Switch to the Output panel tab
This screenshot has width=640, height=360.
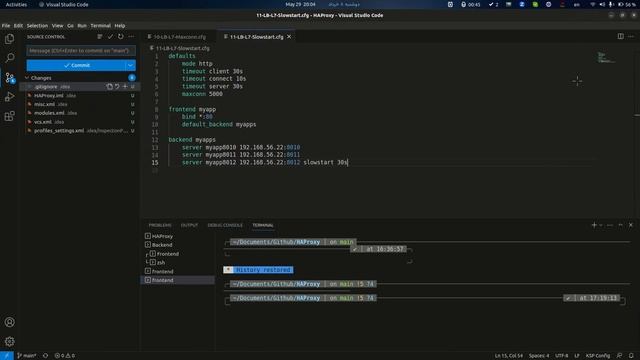tap(189, 225)
